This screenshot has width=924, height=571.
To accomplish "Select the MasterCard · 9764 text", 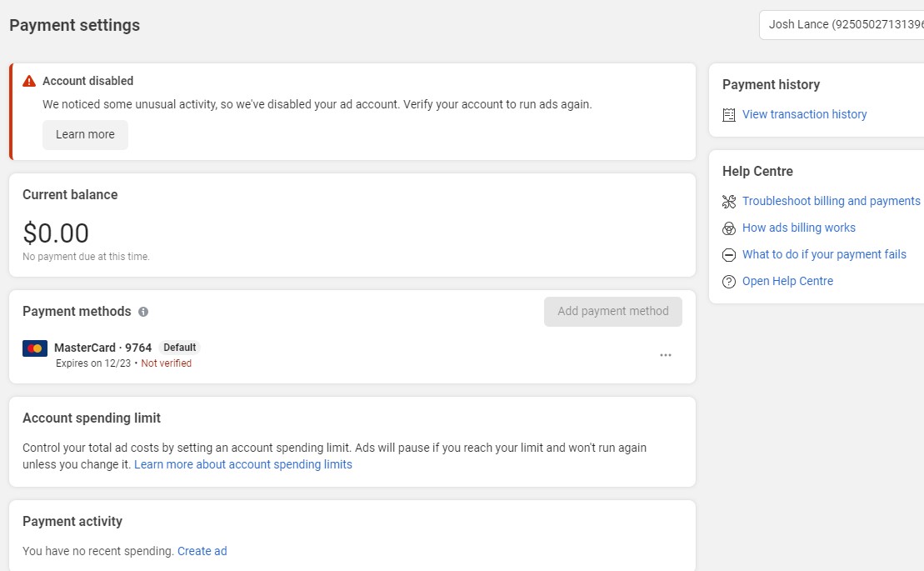I will (x=103, y=348).
